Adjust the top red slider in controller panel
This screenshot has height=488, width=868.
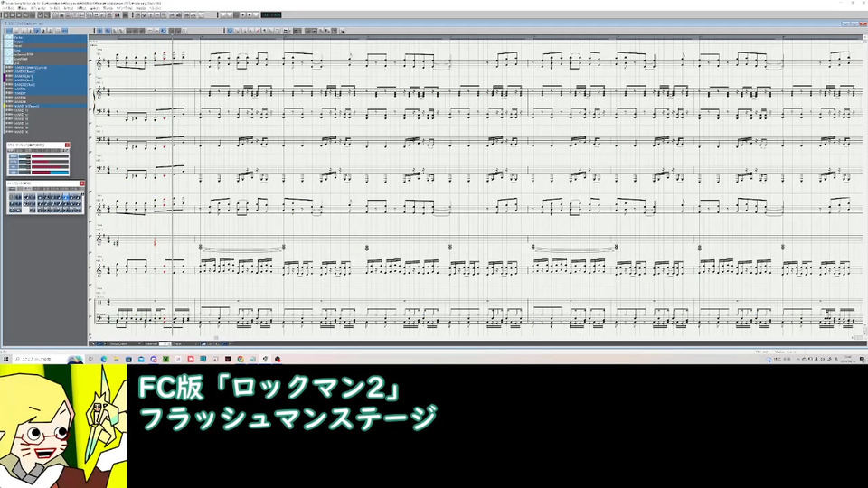click(51, 156)
